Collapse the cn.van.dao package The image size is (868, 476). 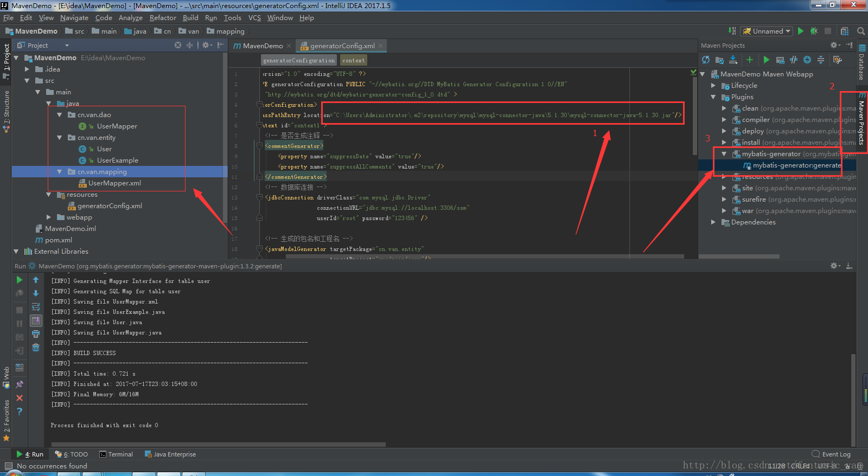point(59,115)
